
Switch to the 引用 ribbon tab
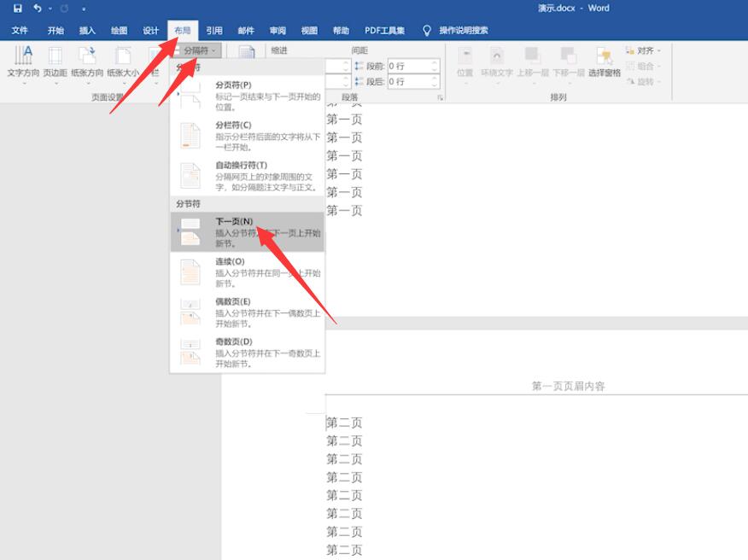click(214, 31)
